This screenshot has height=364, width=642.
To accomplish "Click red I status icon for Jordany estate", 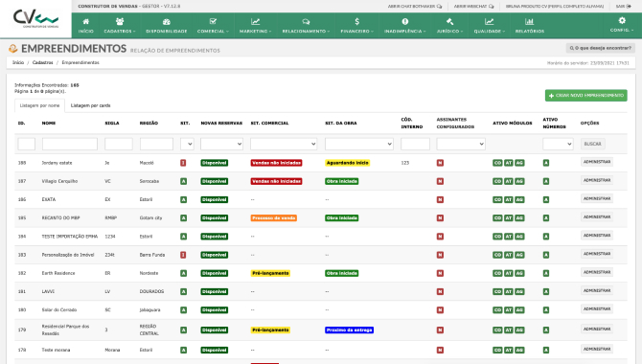I will pos(183,163).
